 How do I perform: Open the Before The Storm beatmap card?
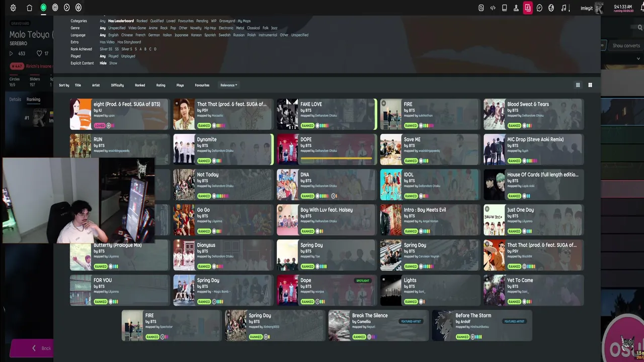[482, 325]
